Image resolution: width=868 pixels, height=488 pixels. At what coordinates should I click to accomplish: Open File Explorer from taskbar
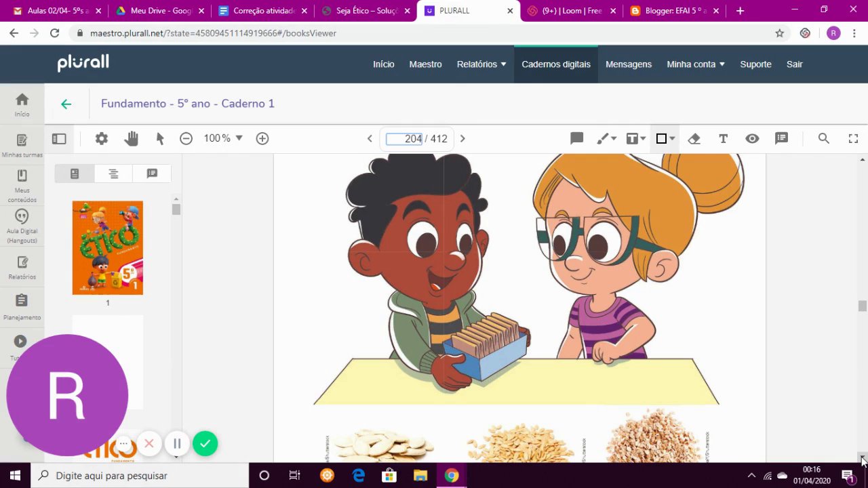(420, 475)
